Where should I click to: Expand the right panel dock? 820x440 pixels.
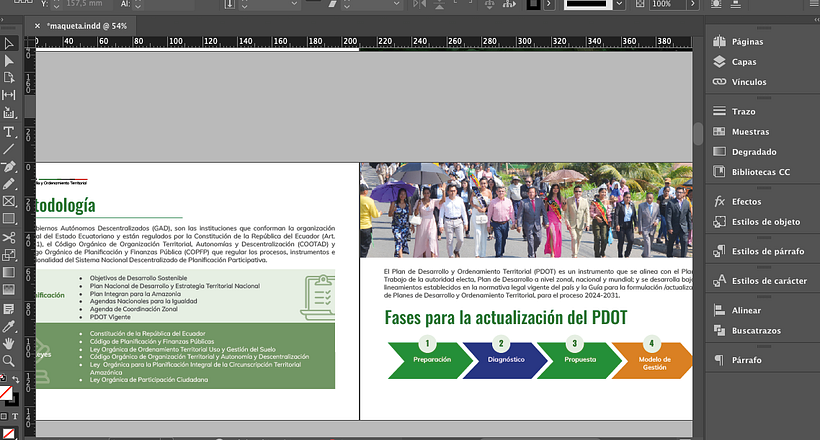tap(816, 19)
